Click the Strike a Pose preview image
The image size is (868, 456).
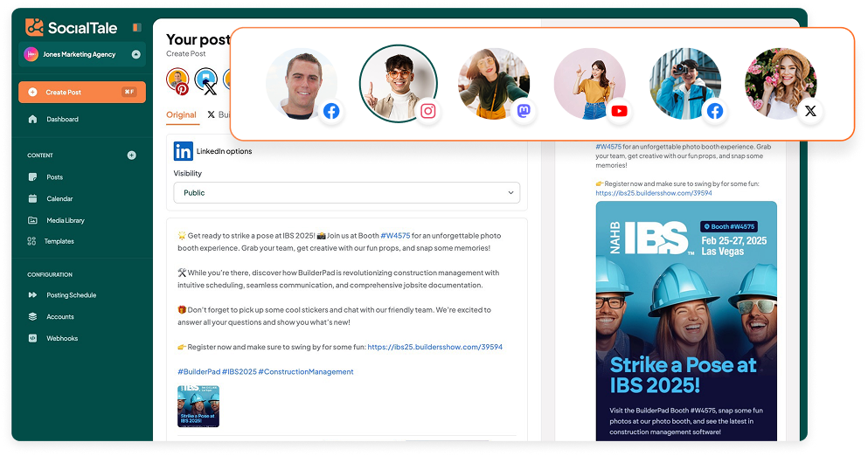tap(686, 321)
